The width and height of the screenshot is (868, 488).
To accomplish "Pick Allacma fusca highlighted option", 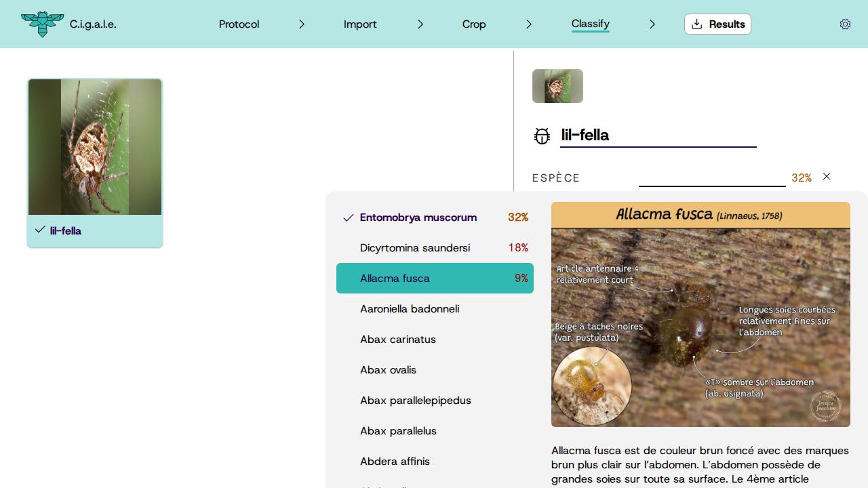I will click(x=435, y=279).
